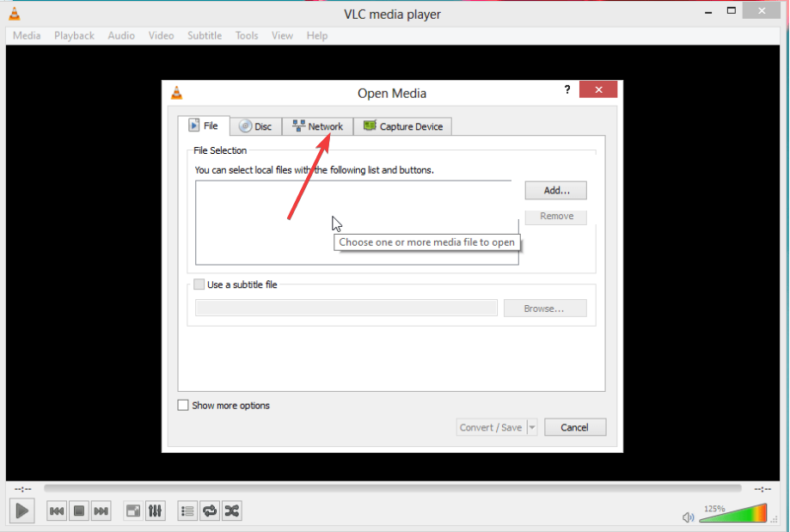The image size is (790, 532).
Task: Adjust the volume slider at 125%
Action: point(733,513)
